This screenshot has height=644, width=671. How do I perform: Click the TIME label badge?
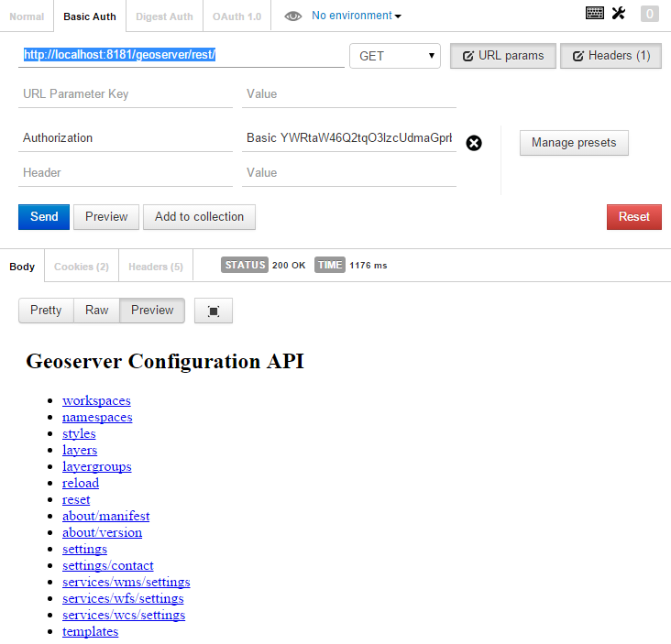(x=329, y=265)
